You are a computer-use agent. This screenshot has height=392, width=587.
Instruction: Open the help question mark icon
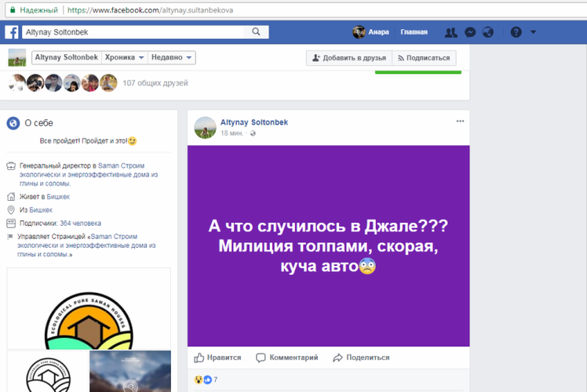coord(516,32)
